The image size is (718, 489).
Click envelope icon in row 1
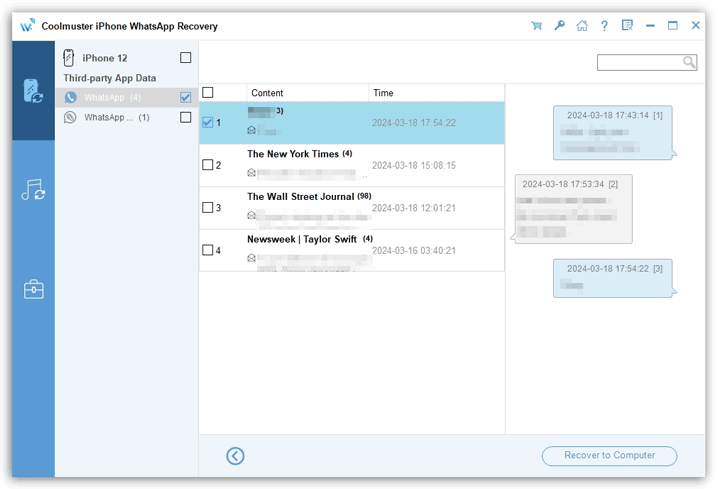tap(251, 130)
